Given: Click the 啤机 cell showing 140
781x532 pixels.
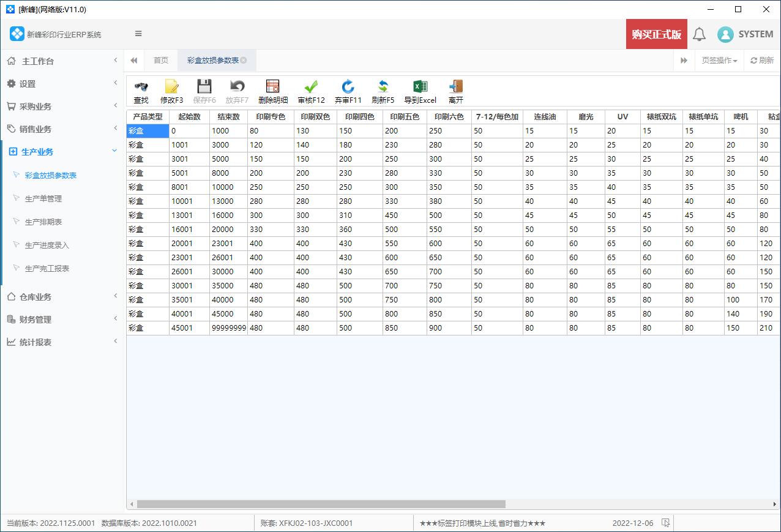Looking at the screenshot, I should click(741, 313).
